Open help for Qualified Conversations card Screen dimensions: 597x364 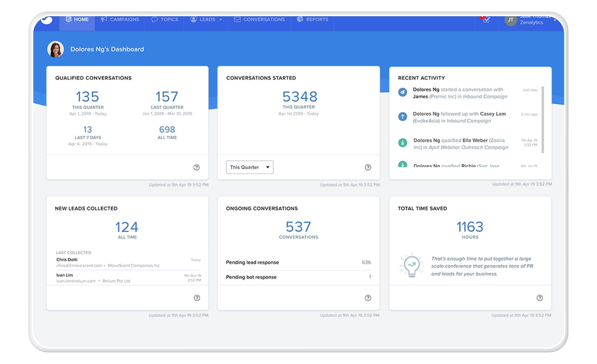[x=196, y=167]
